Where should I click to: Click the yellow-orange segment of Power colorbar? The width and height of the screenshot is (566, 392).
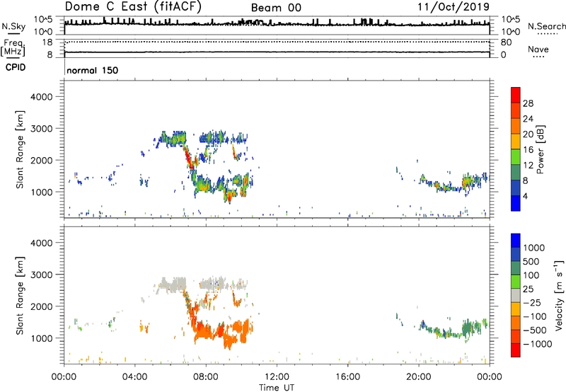(516, 142)
